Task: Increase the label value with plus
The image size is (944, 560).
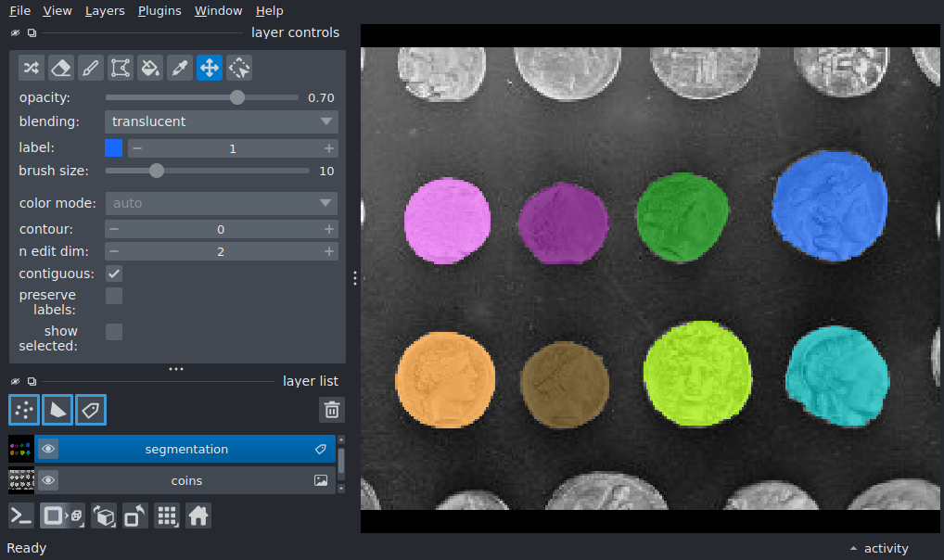Action: tap(328, 148)
